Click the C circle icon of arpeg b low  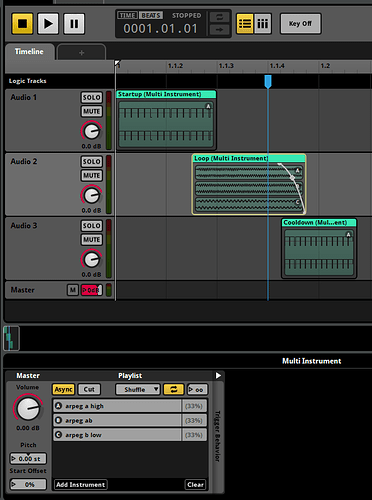coord(59,435)
